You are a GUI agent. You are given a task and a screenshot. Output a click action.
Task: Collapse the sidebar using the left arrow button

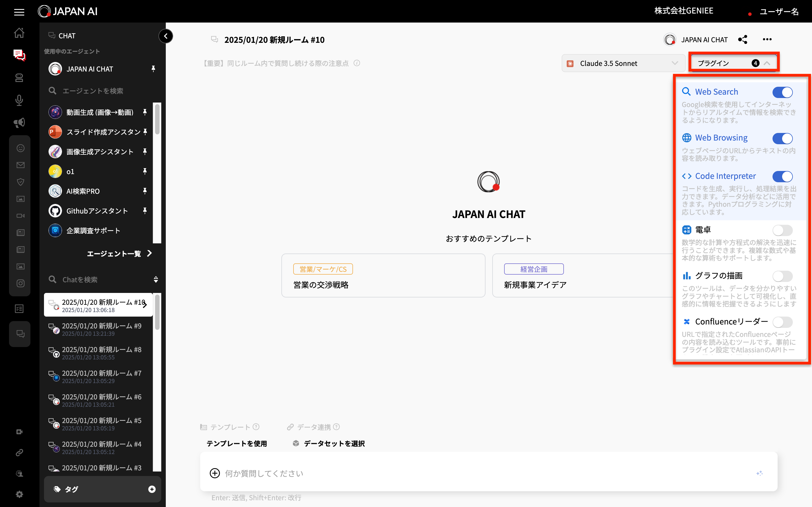point(166,36)
